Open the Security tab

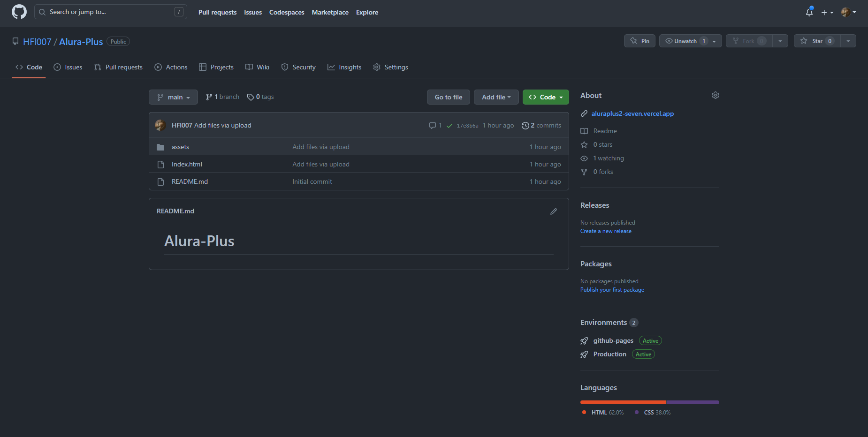(x=298, y=67)
